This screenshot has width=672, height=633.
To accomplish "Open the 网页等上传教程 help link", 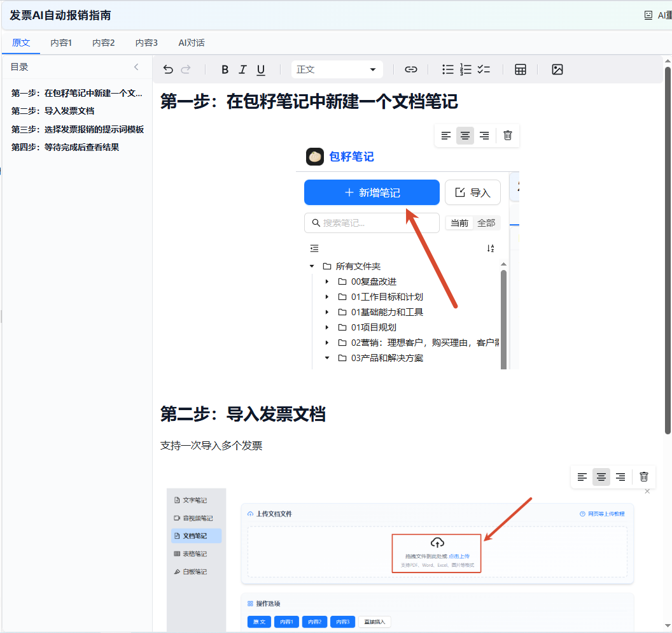I will click(602, 514).
